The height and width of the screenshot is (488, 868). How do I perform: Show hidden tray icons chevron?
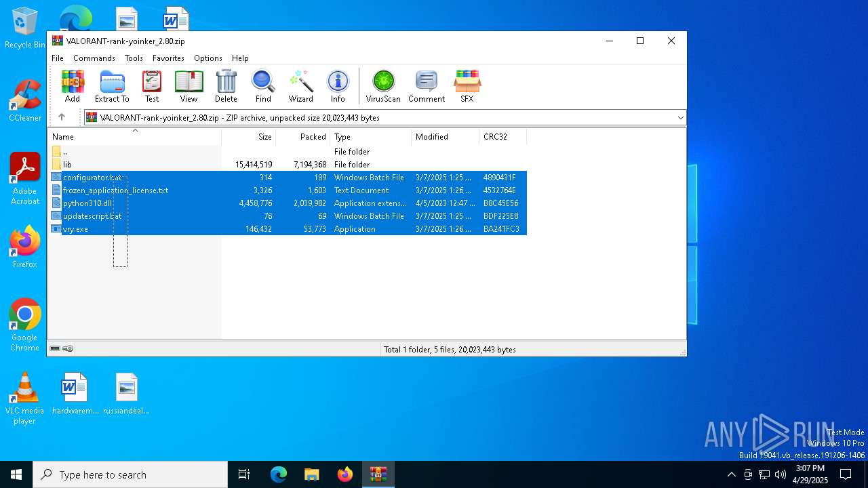click(731, 474)
